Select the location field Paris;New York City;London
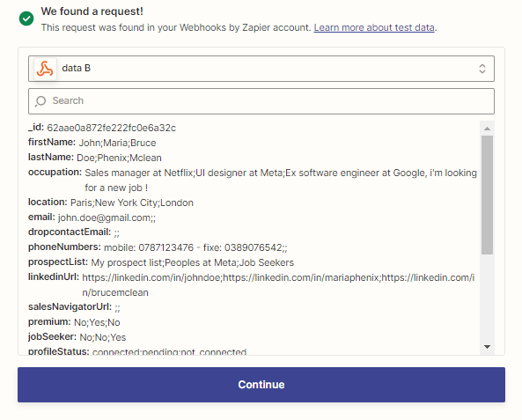The width and height of the screenshot is (522, 420). point(132,203)
